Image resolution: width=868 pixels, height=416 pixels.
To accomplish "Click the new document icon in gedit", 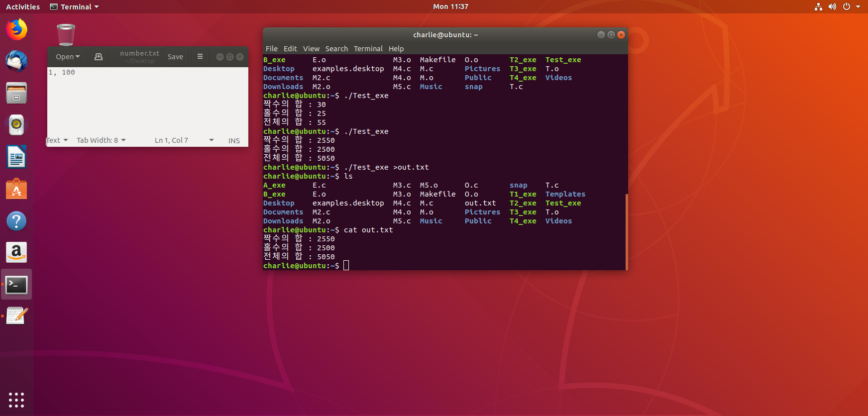I will click(x=99, y=57).
